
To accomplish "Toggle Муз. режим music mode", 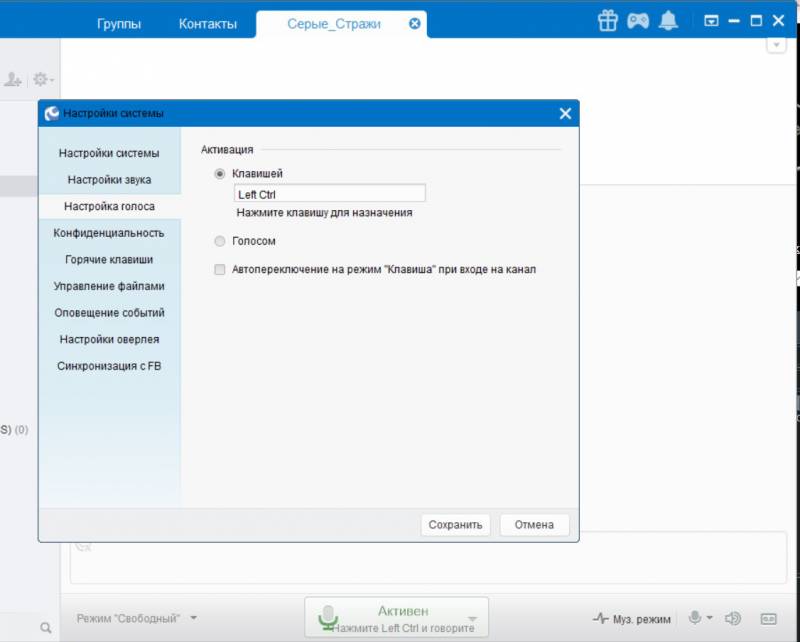I will 632,619.
